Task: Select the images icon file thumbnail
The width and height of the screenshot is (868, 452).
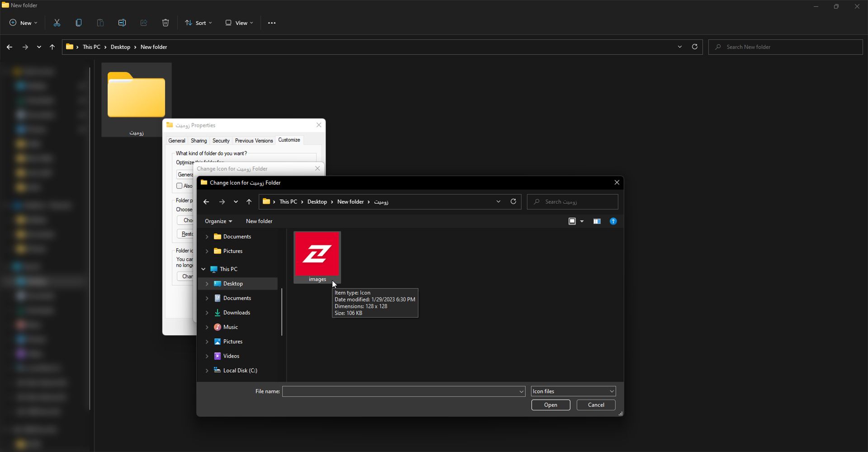Action: (x=317, y=254)
